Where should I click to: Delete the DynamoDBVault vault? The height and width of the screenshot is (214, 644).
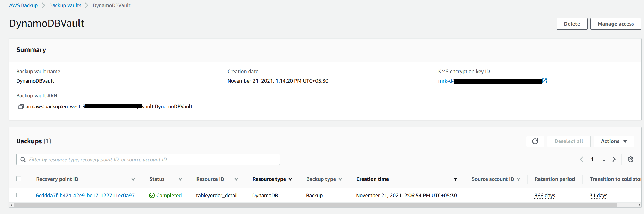[572, 24]
